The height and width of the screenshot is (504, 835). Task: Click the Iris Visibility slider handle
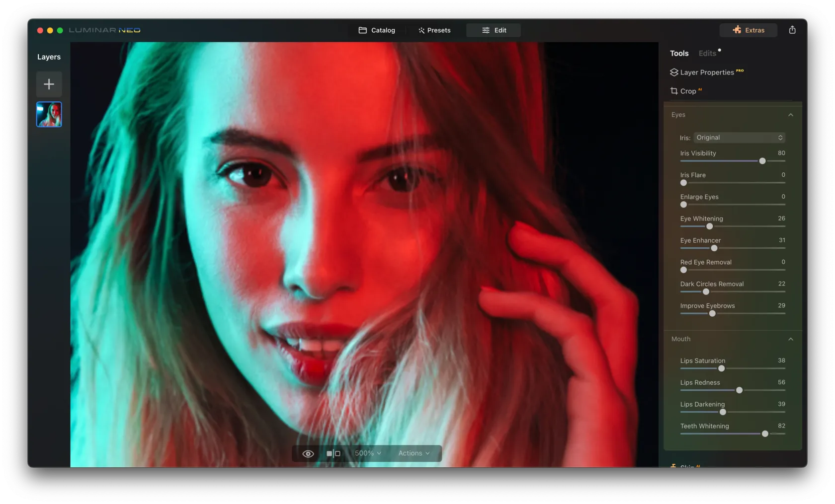pos(762,161)
